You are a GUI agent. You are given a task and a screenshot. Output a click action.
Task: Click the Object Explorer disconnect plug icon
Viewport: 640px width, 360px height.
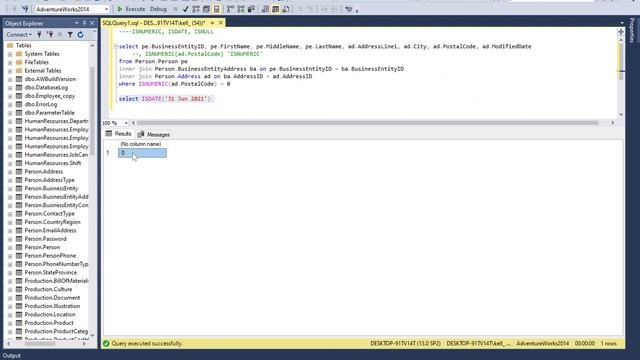coord(50,35)
